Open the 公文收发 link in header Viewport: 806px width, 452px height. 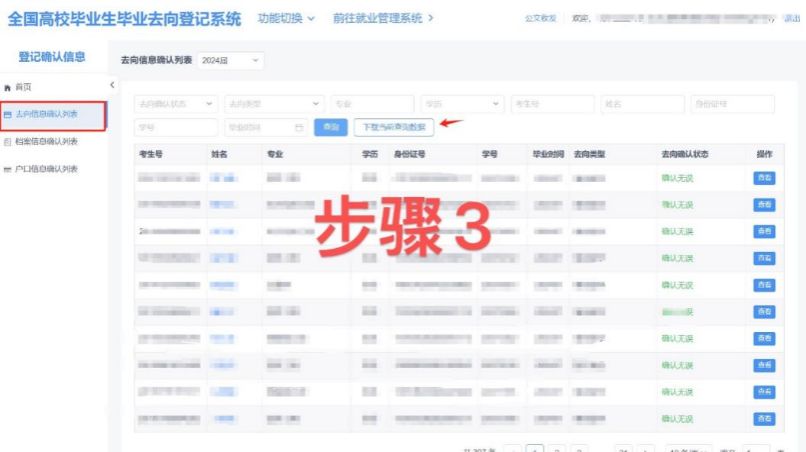(540, 19)
